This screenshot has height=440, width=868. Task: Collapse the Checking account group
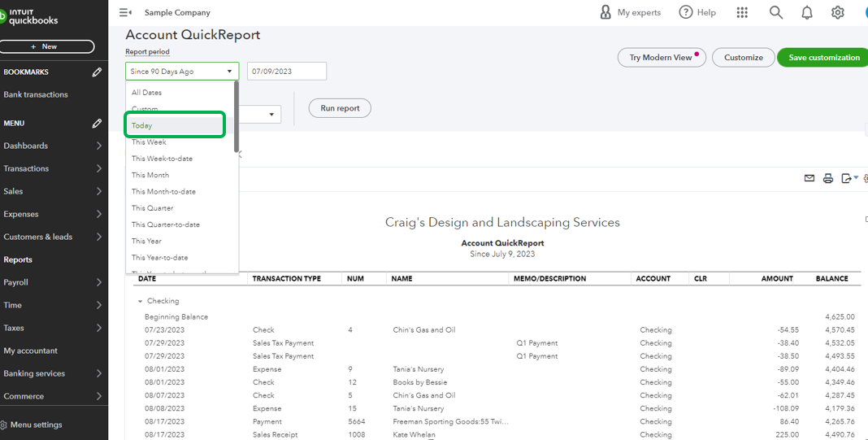(x=140, y=302)
